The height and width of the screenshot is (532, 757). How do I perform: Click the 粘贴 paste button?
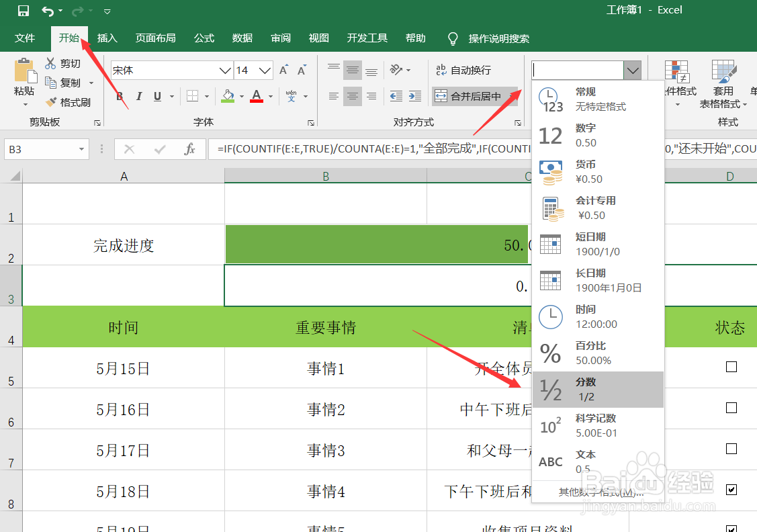tap(24, 79)
